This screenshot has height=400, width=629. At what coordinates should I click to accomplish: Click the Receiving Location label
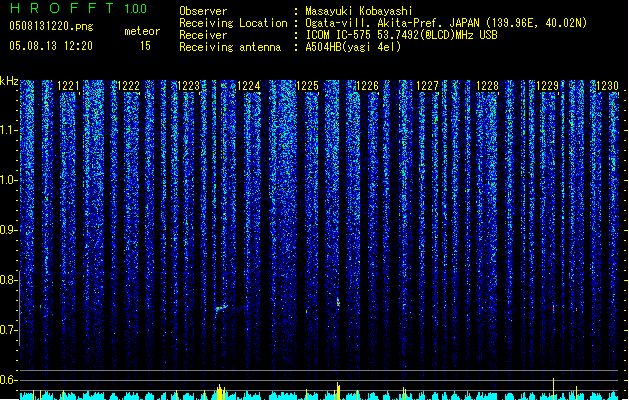click(233, 23)
